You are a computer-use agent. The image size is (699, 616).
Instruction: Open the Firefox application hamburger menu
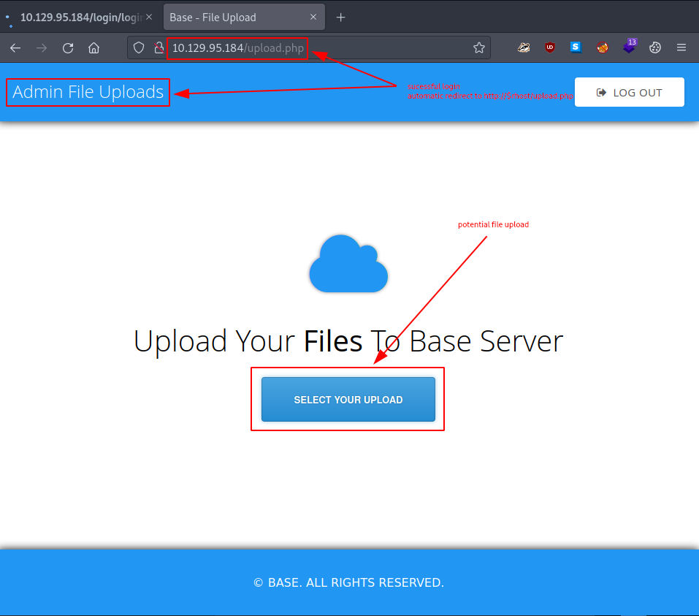pos(681,47)
